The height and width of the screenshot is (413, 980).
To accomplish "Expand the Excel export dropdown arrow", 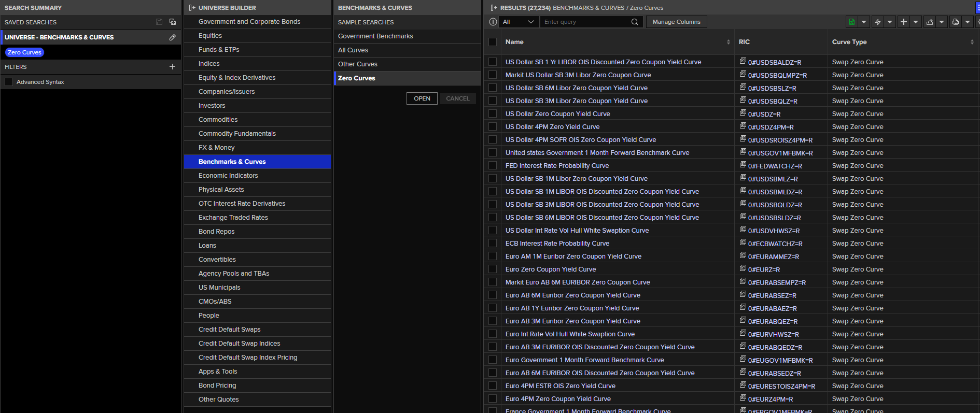I will [864, 22].
